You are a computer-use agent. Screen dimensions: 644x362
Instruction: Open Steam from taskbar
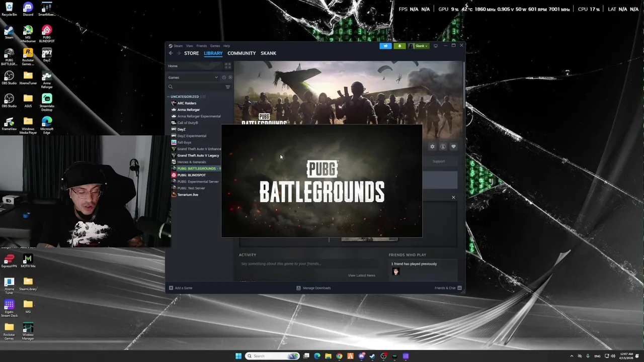coord(372,356)
